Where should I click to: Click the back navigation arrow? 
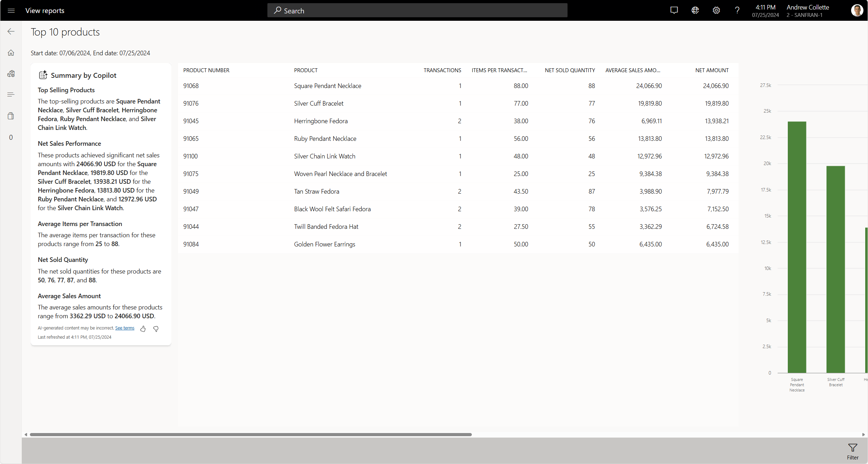11,32
